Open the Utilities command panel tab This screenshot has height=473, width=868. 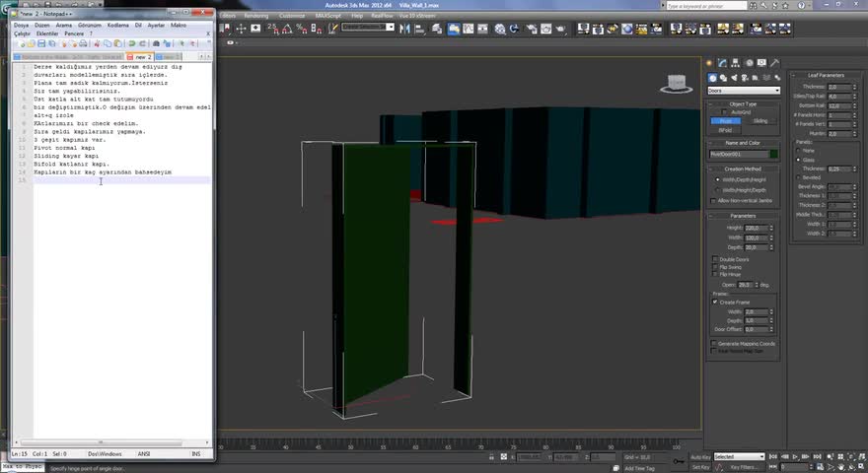[x=775, y=63]
